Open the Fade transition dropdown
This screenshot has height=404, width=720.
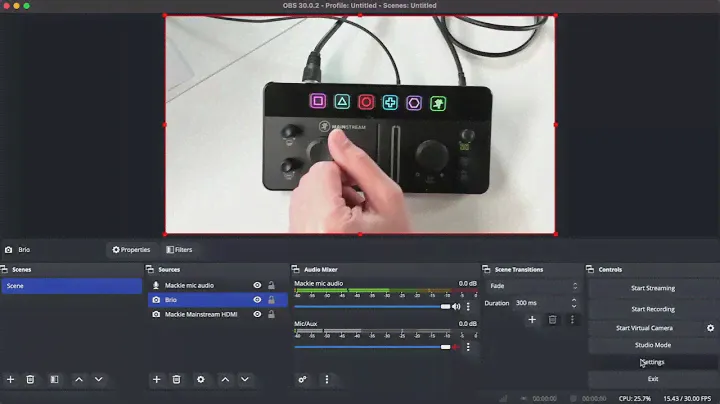(533, 286)
